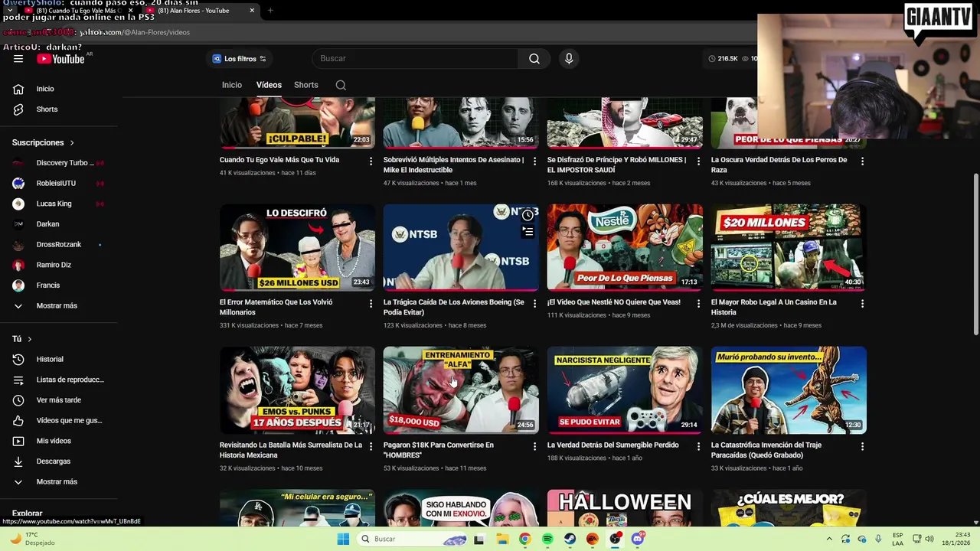980x551 pixels.
Task: Search within the channel using the magnifier icon
Action: coord(341,85)
